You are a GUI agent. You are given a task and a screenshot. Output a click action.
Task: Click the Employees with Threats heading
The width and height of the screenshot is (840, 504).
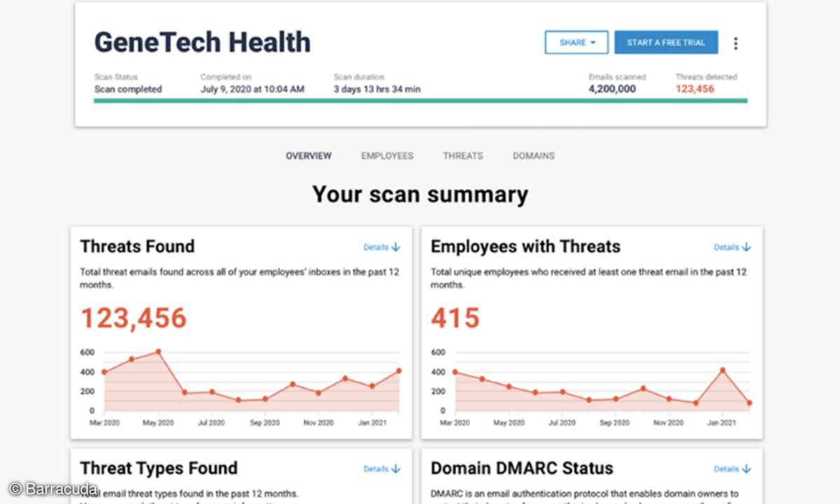pyautogui.click(x=526, y=246)
